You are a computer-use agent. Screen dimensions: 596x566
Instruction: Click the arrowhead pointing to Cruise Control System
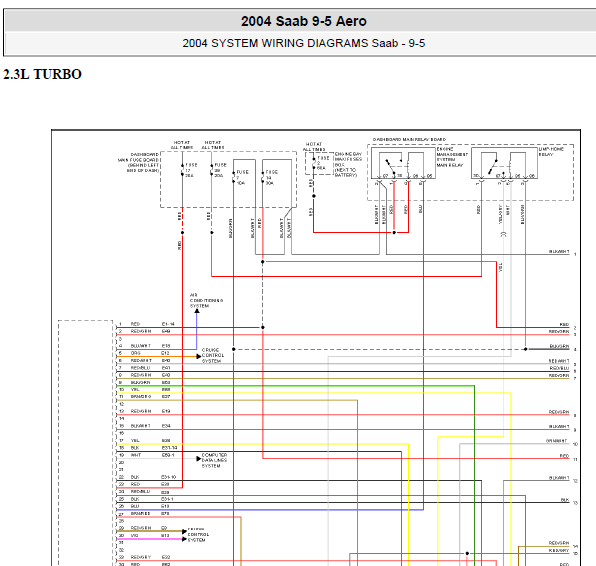pos(198,357)
